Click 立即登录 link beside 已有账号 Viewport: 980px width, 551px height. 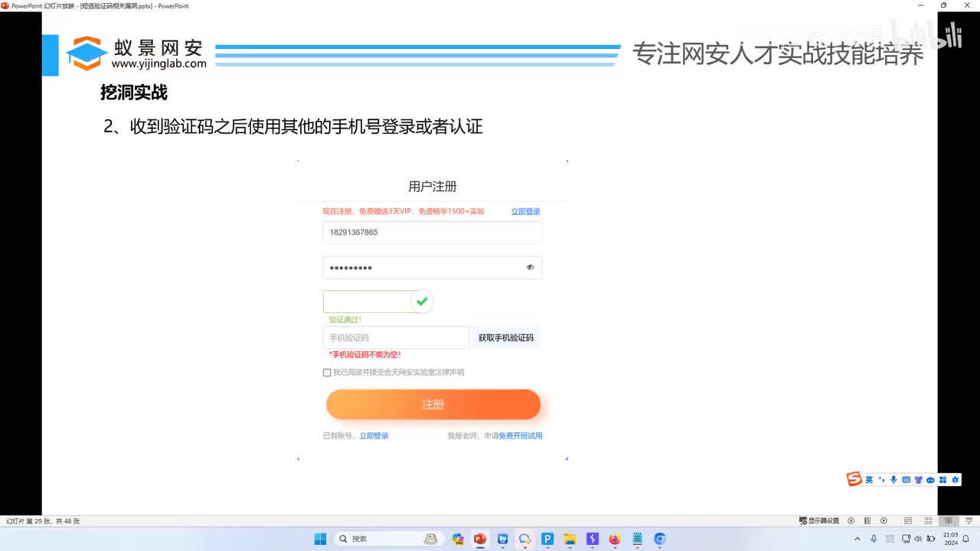point(374,435)
